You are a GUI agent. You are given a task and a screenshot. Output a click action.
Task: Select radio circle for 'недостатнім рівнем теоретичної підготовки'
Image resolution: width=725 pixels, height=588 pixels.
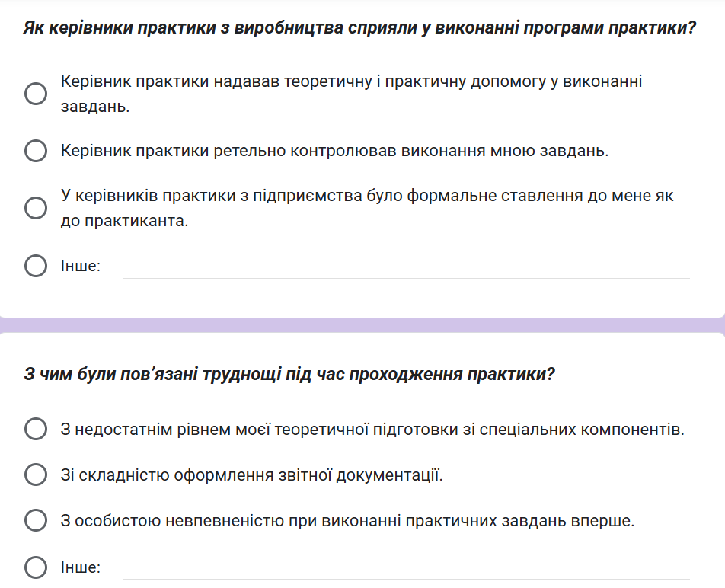36,429
